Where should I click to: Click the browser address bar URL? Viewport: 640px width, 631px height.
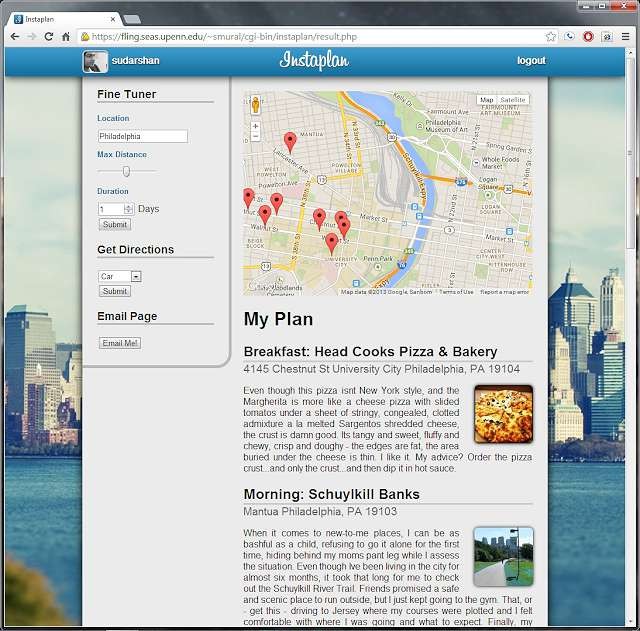click(x=224, y=37)
